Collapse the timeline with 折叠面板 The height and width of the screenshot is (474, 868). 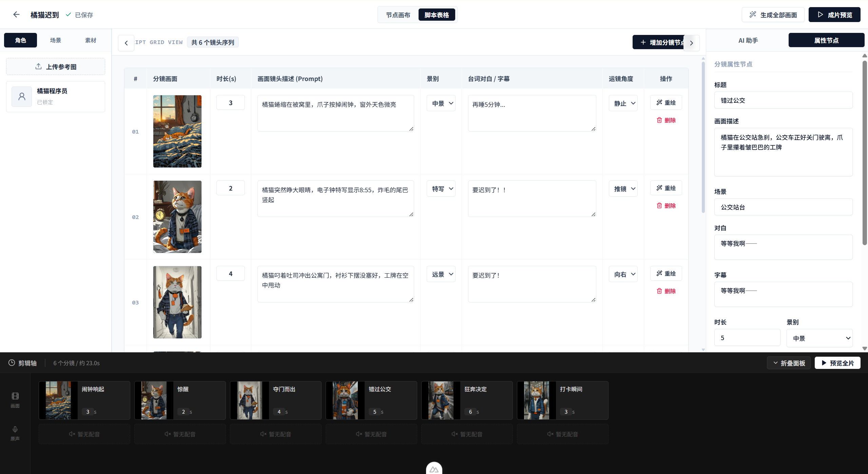coord(789,363)
